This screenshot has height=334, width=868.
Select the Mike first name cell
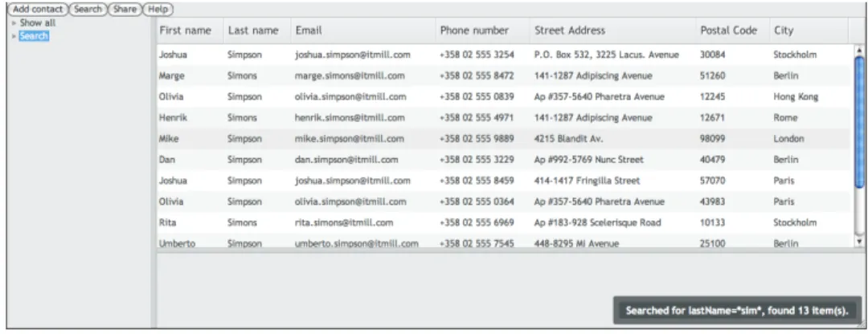click(169, 139)
